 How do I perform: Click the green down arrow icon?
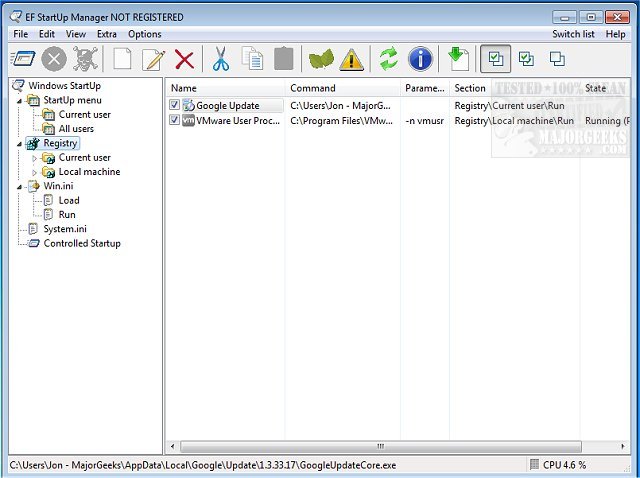(458, 59)
